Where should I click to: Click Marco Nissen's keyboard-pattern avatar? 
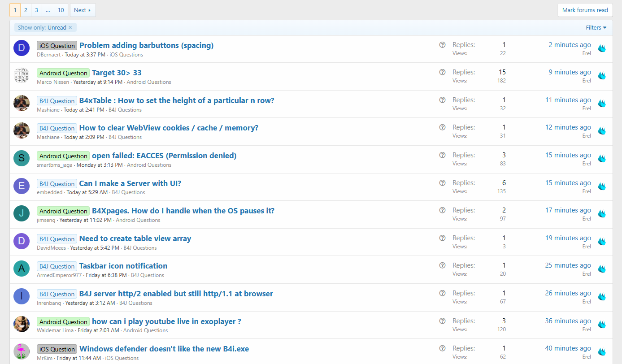click(22, 75)
